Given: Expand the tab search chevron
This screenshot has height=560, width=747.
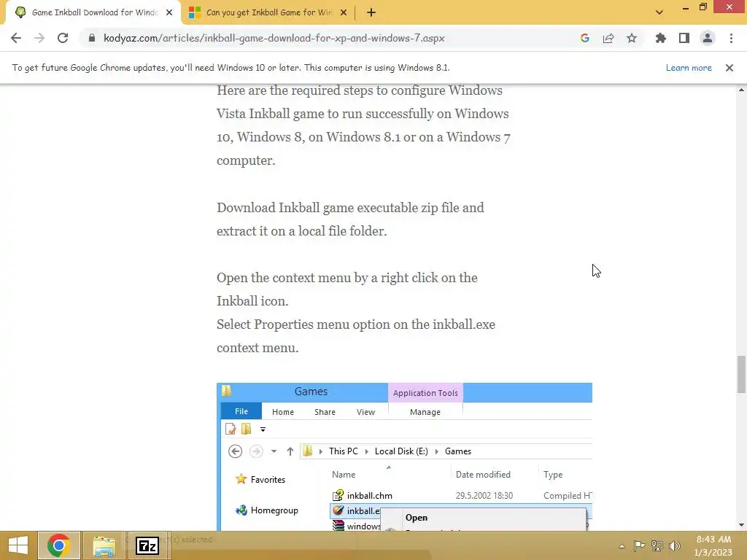Looking at the screenshot, I should pyautogui.click(x=659, y=12).
